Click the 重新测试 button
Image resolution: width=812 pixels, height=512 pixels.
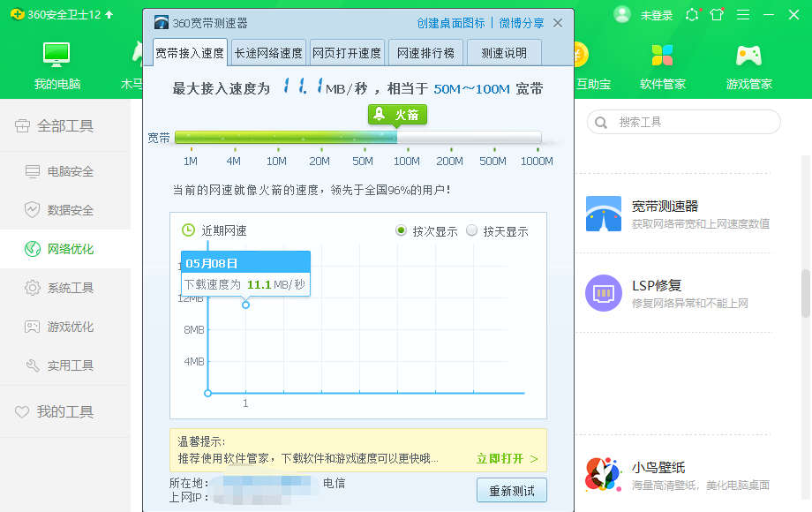(511, 490)
